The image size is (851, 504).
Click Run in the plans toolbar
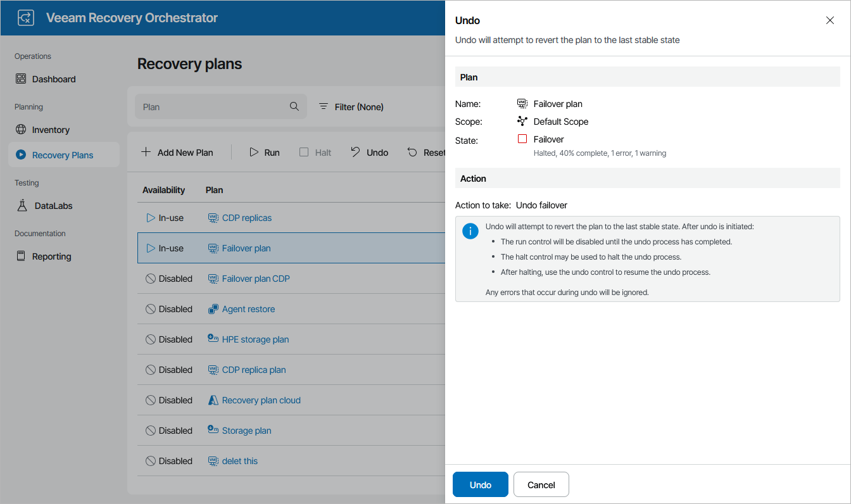click(x=265, y=153)
